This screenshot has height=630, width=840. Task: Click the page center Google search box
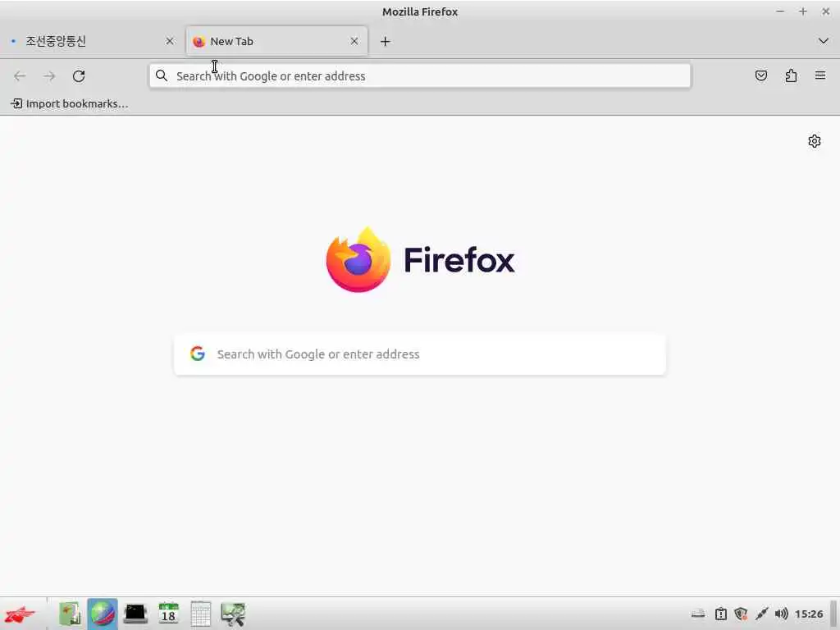[420, 354]
